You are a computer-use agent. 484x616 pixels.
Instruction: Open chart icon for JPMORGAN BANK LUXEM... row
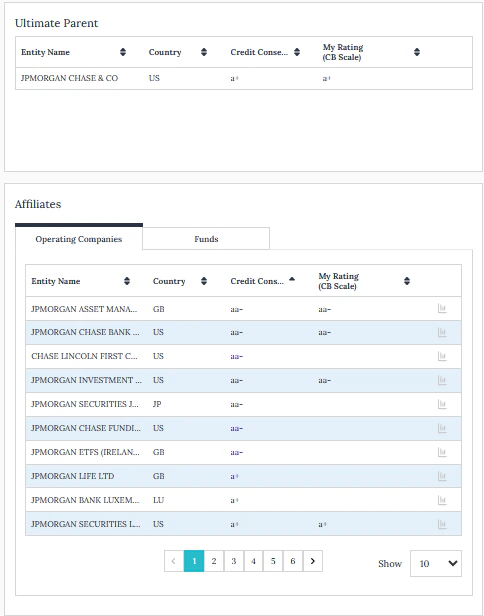(442, 500)
